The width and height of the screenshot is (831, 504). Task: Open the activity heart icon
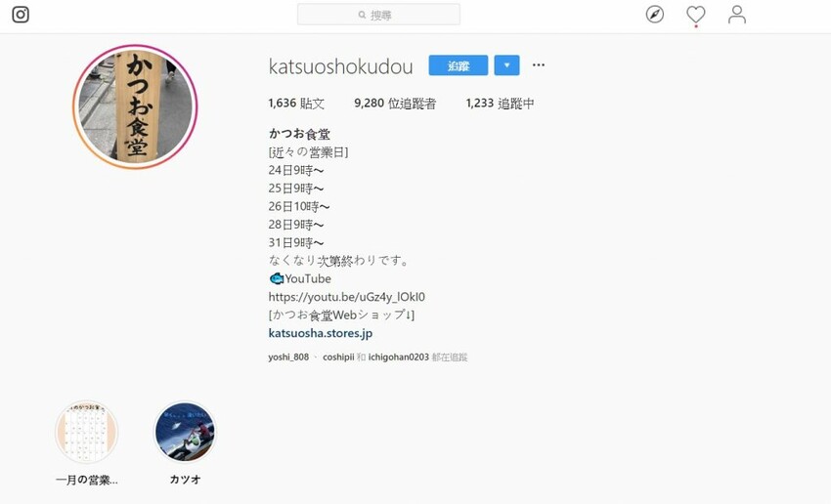tap(695, 15)
